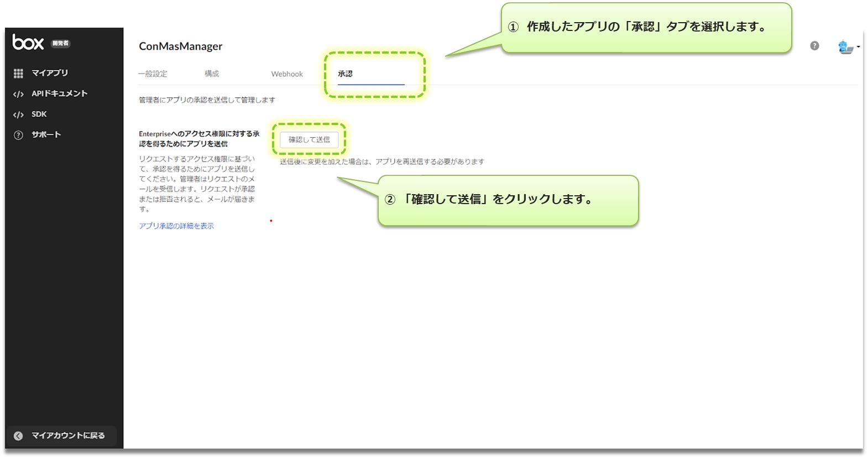Click the question mark icon beside サポート

pos(18,135)
